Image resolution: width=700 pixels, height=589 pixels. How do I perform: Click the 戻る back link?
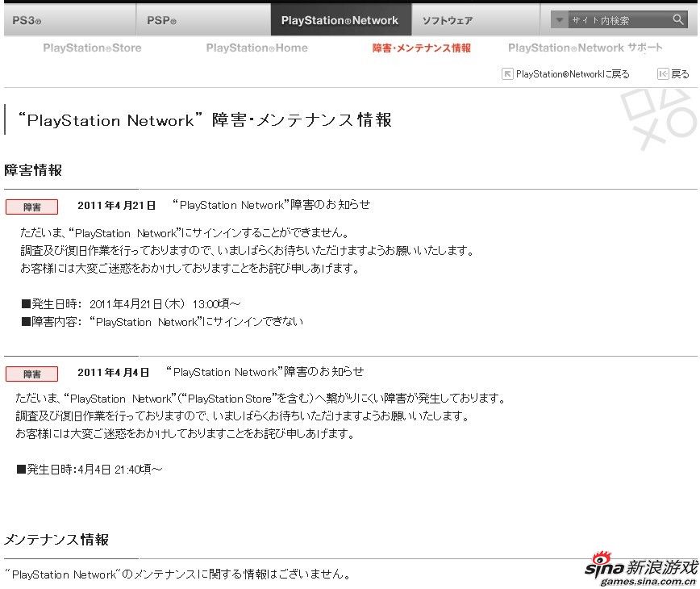coord(680,74)
